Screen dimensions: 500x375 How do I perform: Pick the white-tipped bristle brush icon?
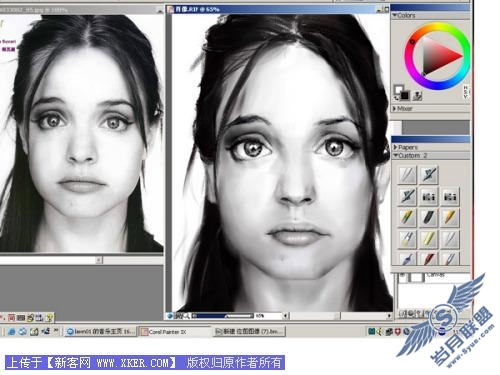tap(408, 239)
